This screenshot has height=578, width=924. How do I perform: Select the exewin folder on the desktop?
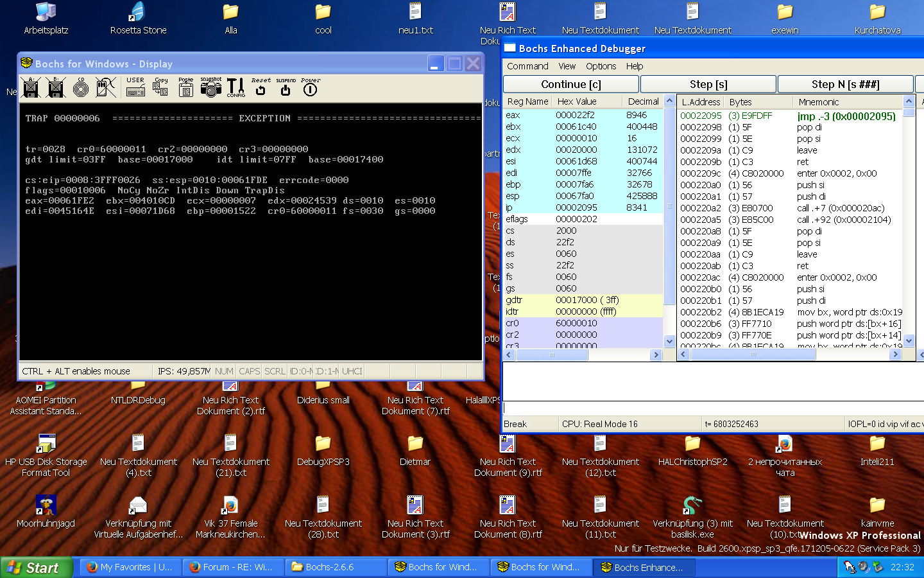coord(785,19)
